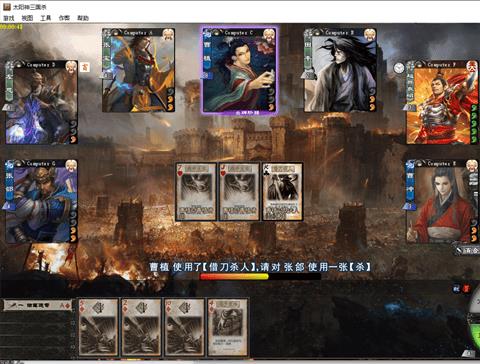Click Computer C's role mask icon
This screenshot has width=480, height=364.
pos(269,34)
